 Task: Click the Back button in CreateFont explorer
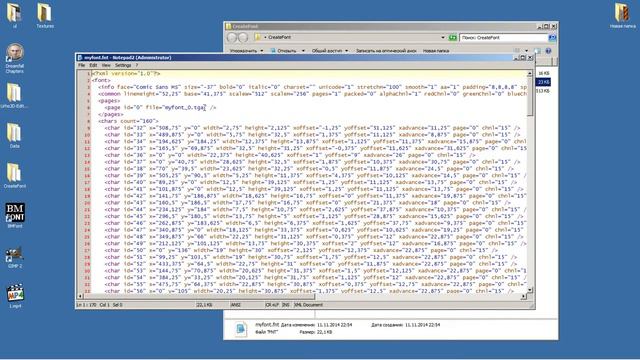232,38
